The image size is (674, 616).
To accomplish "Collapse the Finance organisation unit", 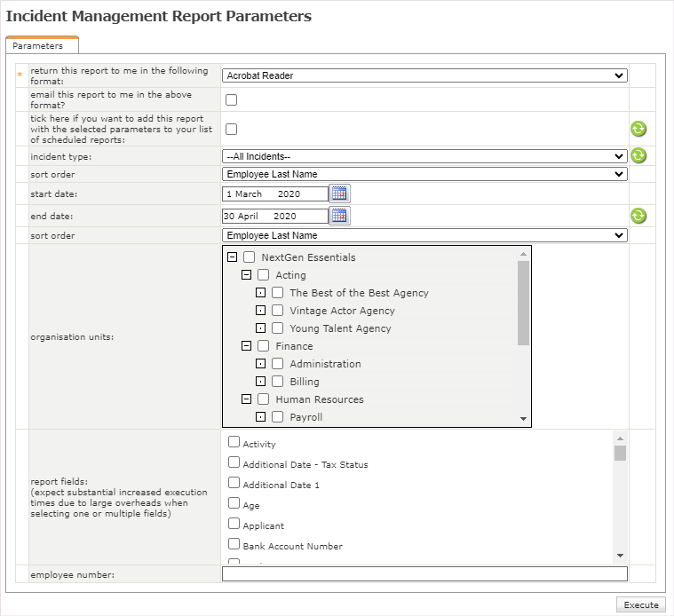I will pos(246,346).
